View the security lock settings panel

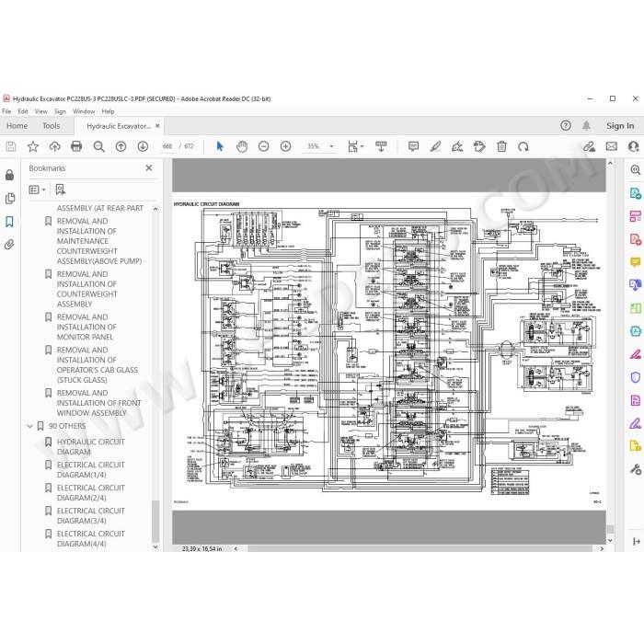pos(9,175)
